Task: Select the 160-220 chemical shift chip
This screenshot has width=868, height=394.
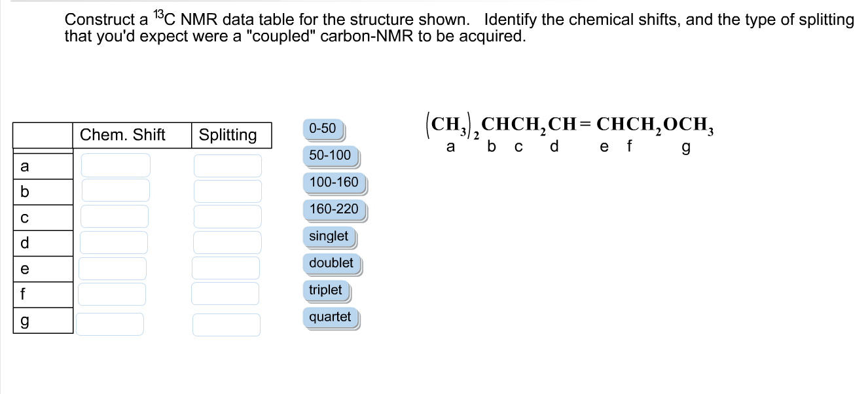Action: click(333, 209)
